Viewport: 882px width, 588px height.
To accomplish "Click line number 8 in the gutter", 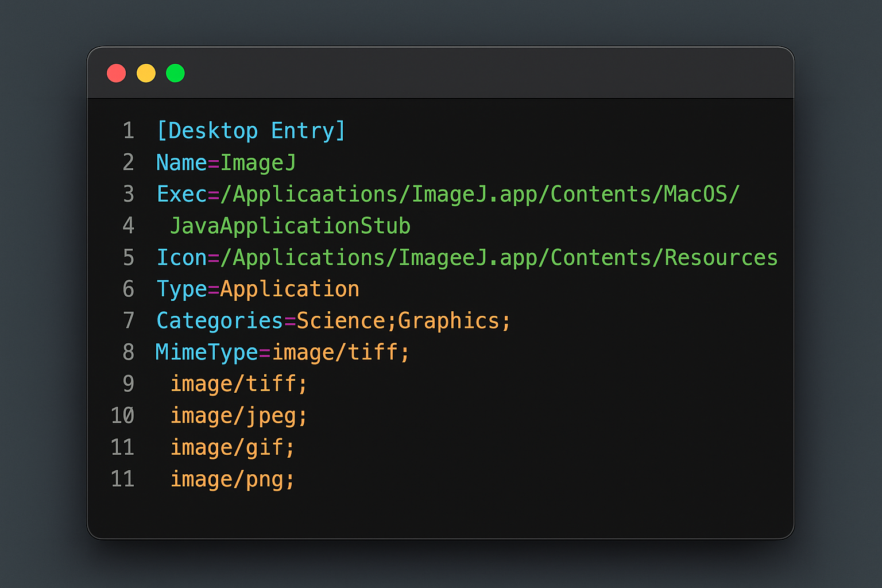I will 129,352.
